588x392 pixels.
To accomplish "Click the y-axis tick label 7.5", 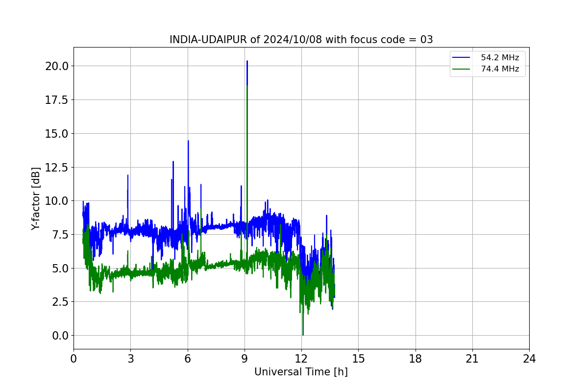I will 61,235.
